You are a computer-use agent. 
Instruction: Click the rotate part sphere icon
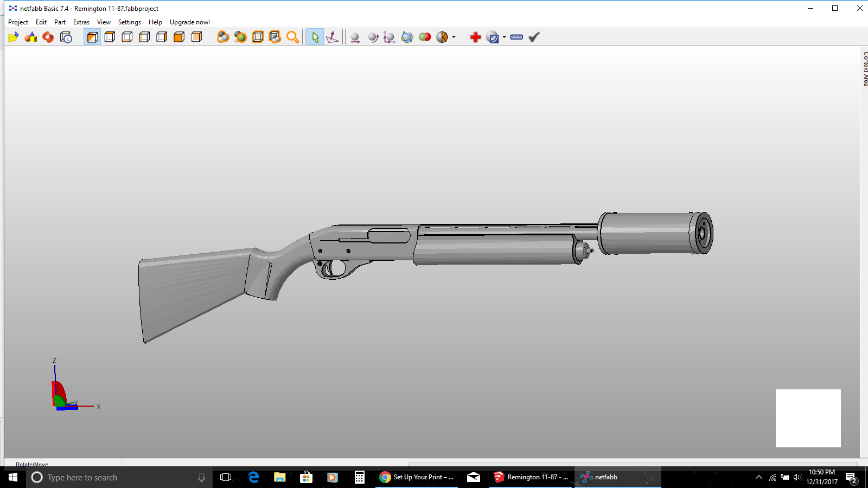point(373,37)
